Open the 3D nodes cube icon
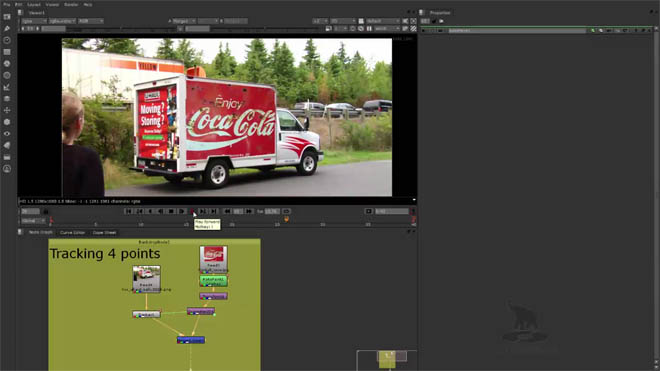660x371 pixels. [7, 122]
